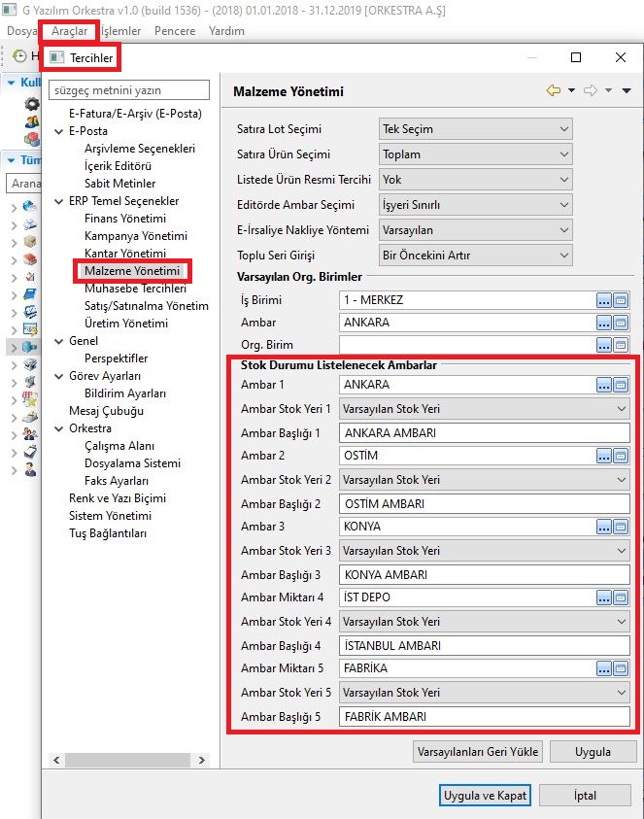Click the browse button next to Ambar 1 ANKARA
This screenshot has height=819, width=644.
point(604,385)
